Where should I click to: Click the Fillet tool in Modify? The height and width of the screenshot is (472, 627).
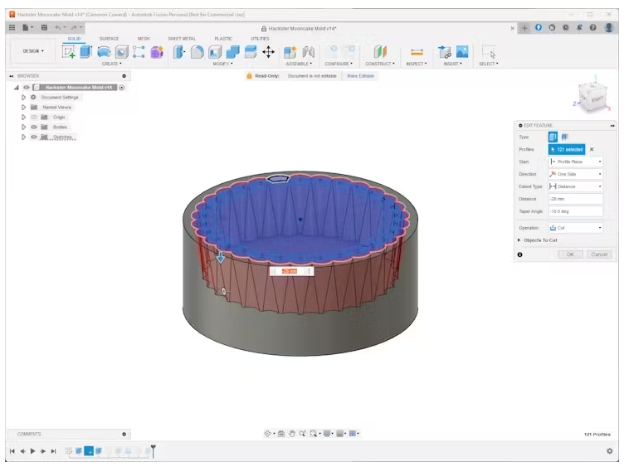tap(198, 51)
